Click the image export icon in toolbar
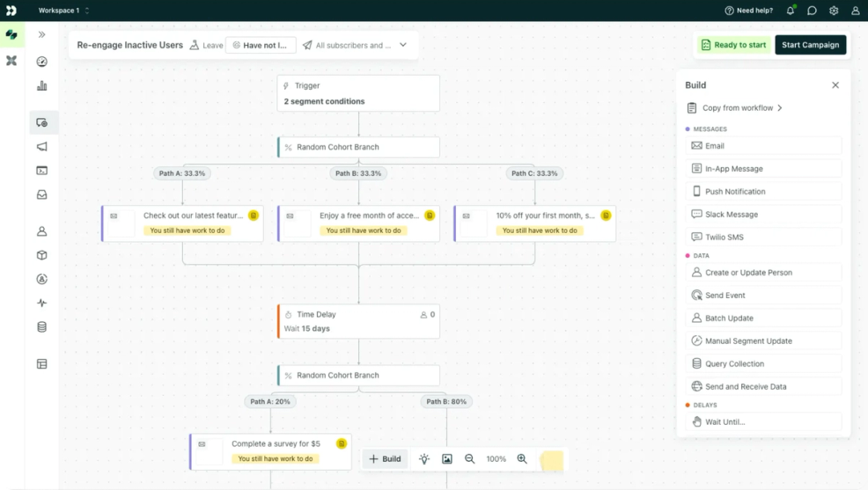Screen dimensions: 868x490 (446, 459)
